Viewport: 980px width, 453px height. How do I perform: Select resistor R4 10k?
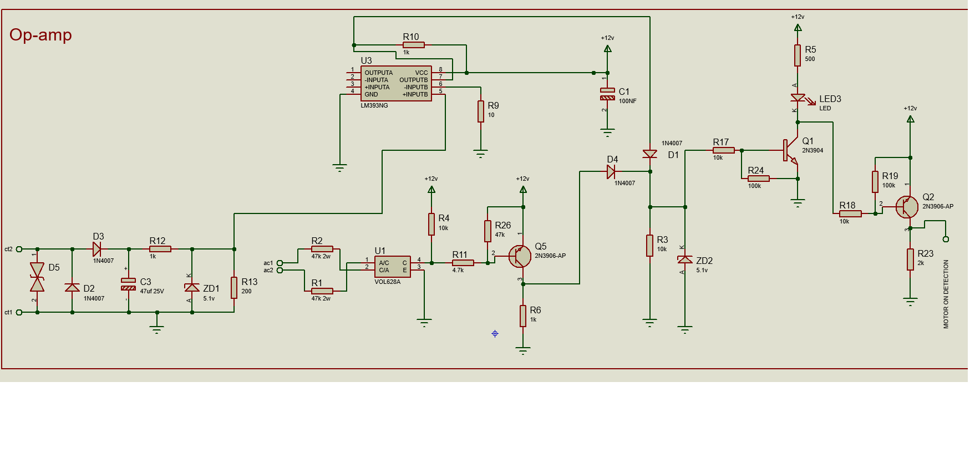431,224
